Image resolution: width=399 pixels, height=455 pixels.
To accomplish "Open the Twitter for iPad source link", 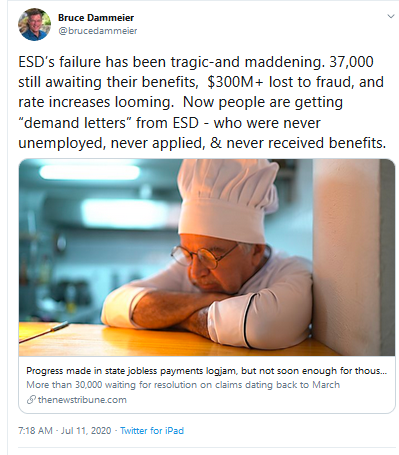I will [152, 431].
